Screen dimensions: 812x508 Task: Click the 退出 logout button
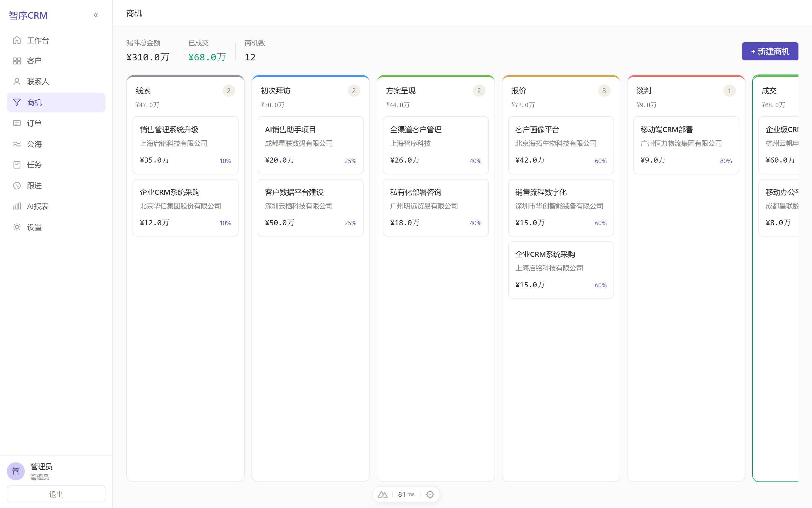[56, 494]
